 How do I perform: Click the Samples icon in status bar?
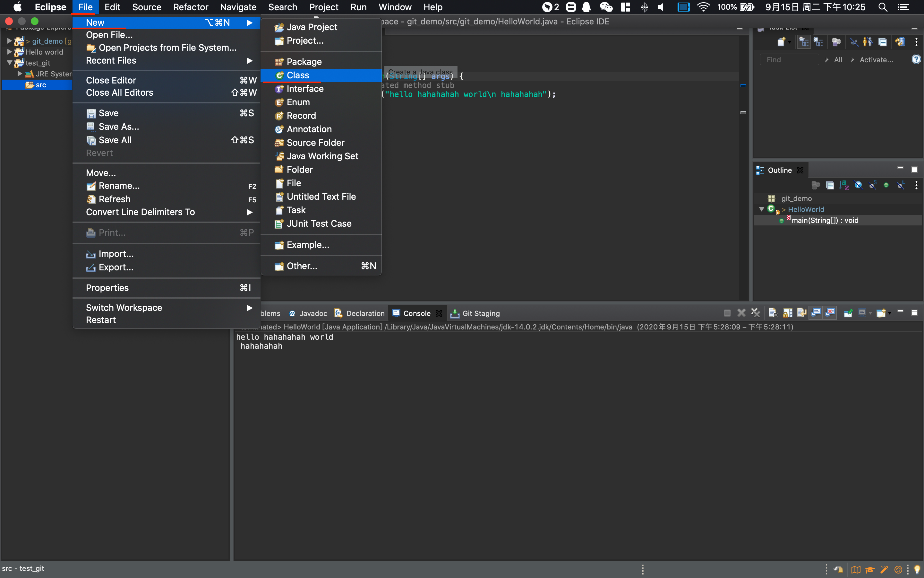pos(898,570)
